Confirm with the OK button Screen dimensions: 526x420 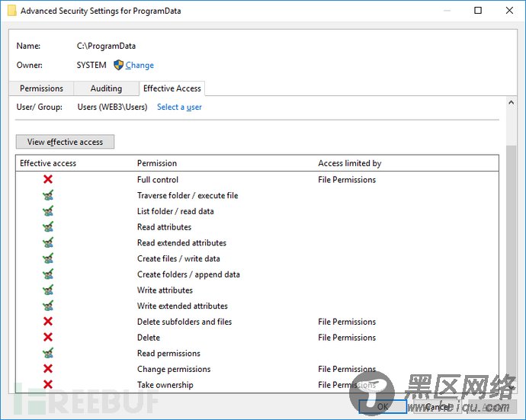[383, 406]
